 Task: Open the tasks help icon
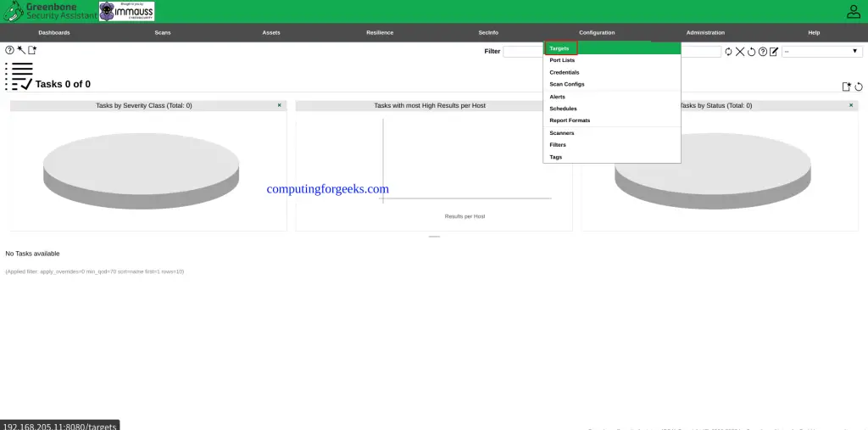coord(9,50)
